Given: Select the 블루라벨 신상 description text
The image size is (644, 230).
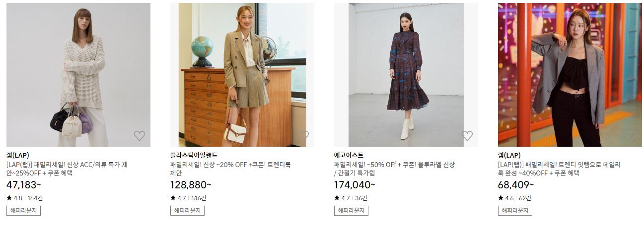Looking at the screenshot, I should [394, 169].
